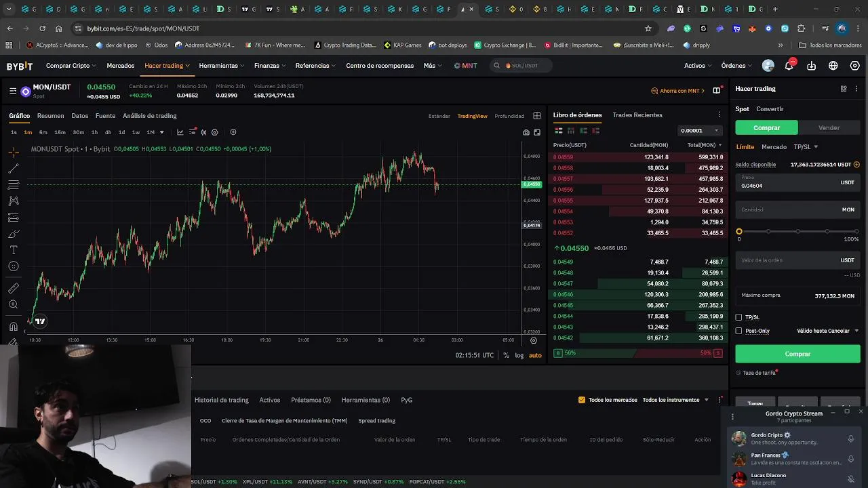Screen dimensions: 868x488
Task: Click the order amount percentage slider handle
Action: tap(739, 232)
